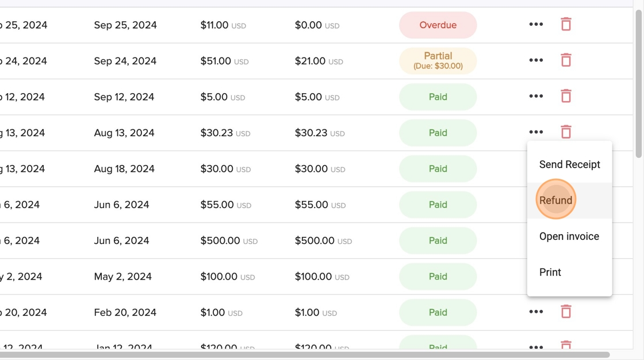Open more options for the partial $51.00 invoice
644x360 pixels.
pyautogui.click(x=536, y=60)
